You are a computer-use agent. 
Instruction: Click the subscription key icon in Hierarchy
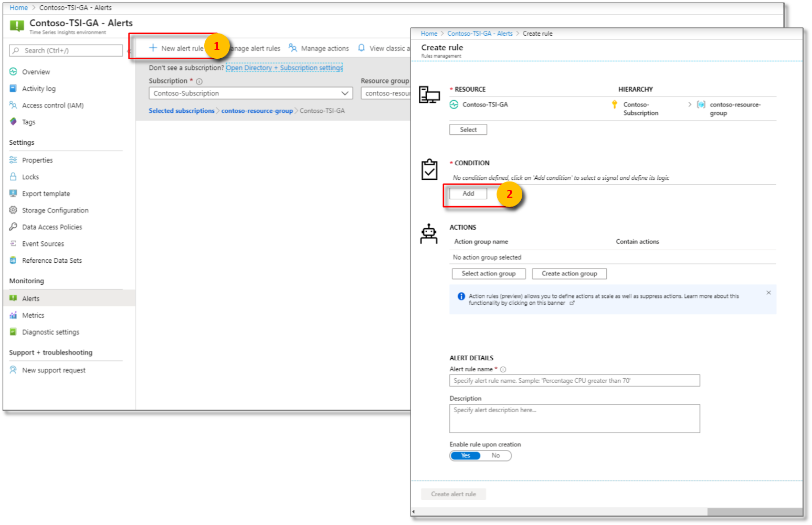point(614,104)
